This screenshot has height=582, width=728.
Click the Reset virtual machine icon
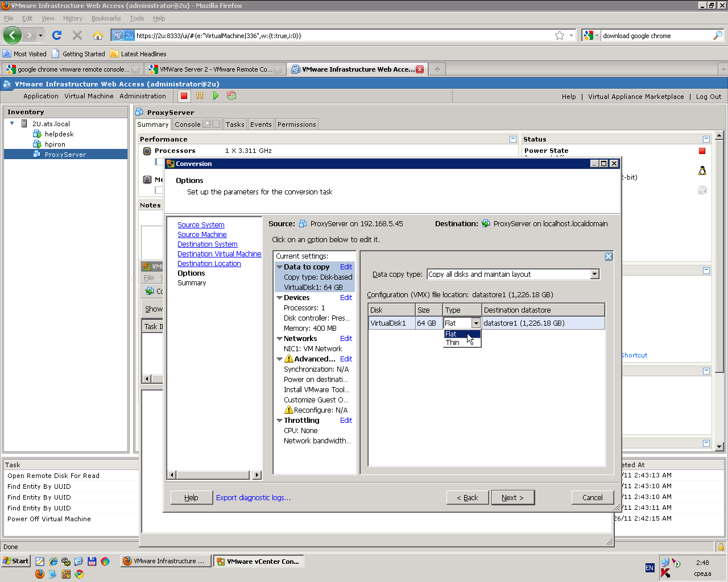coord(231,96)
